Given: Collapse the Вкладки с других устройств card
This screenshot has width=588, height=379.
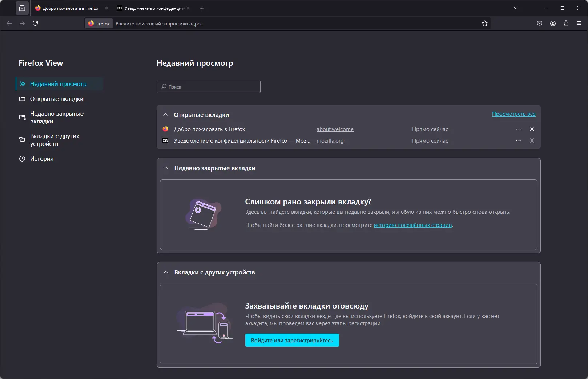Looking at the screenshot, I should click(166, 272).
